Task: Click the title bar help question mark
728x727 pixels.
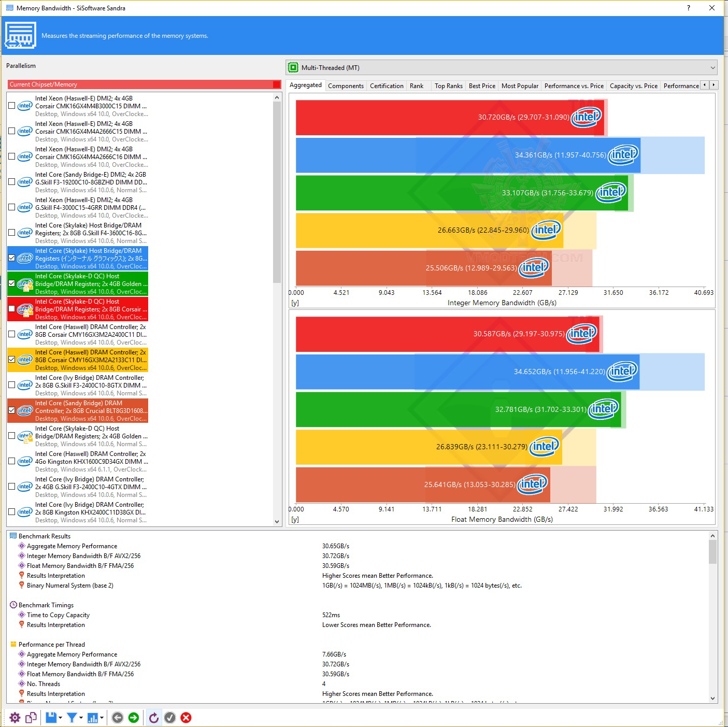Action: click(x=689, y=8)
